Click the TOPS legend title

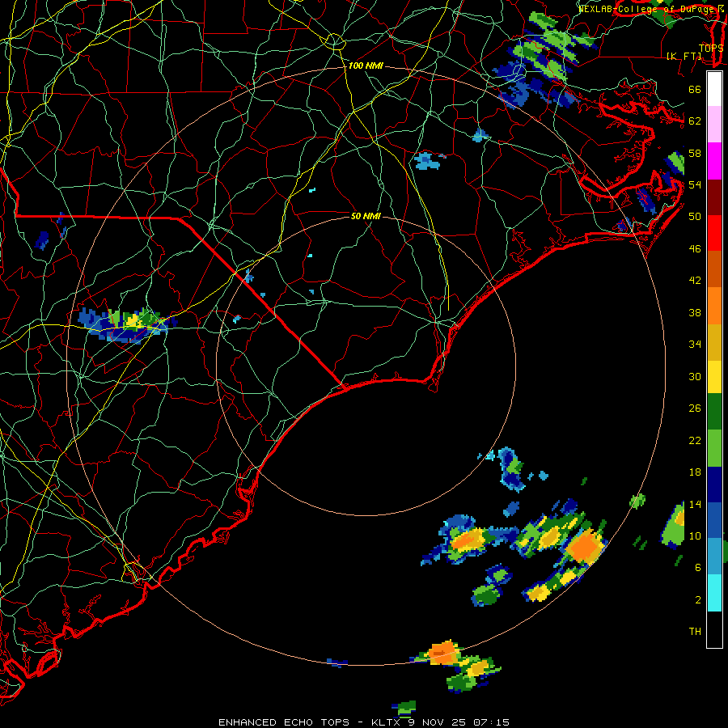click(x=711, y=48)
